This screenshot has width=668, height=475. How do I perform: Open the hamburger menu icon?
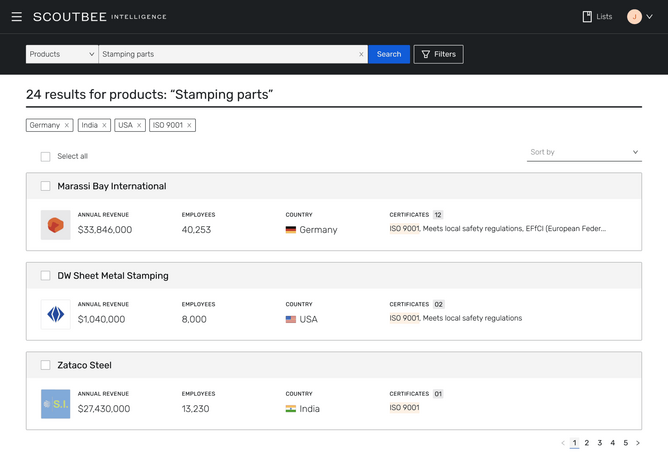tap(17, 17)
